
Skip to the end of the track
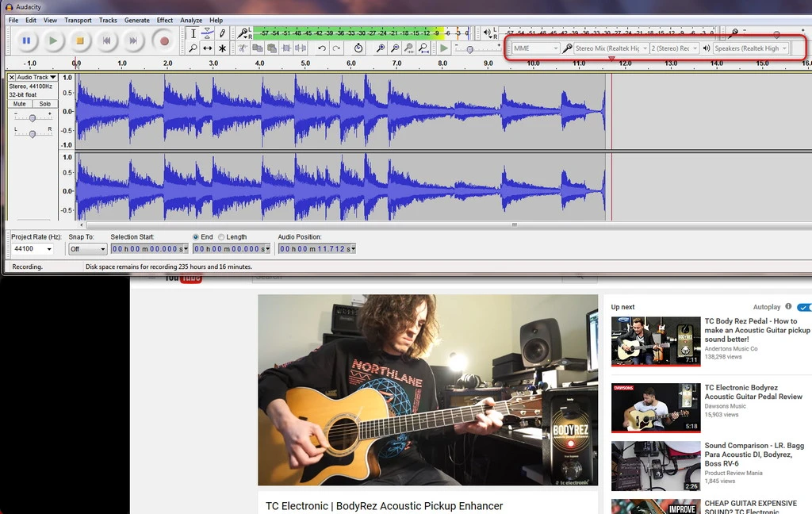click(x=133, y=40)
